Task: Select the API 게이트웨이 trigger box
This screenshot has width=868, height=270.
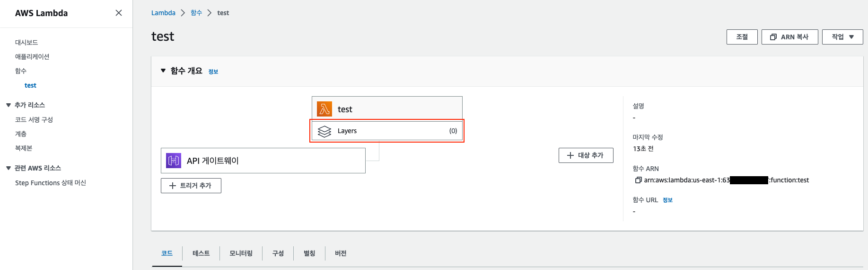Action: tap(263, 161)
